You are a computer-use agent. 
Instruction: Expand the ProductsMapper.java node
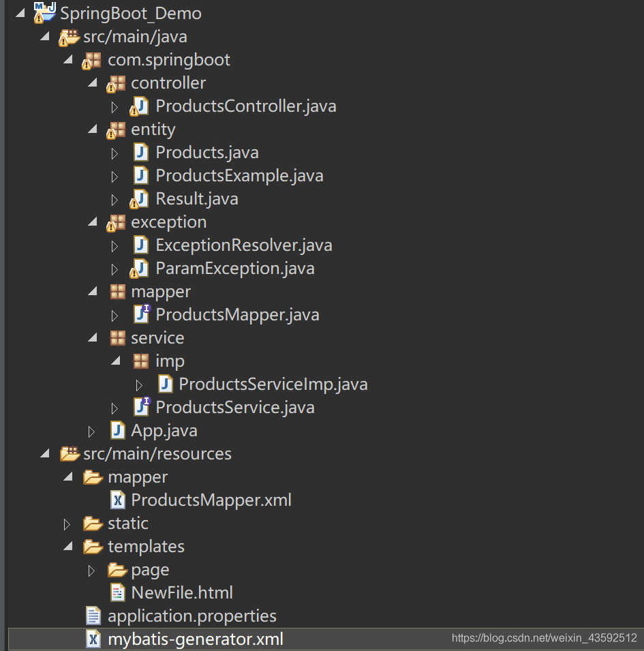(114, 316)
